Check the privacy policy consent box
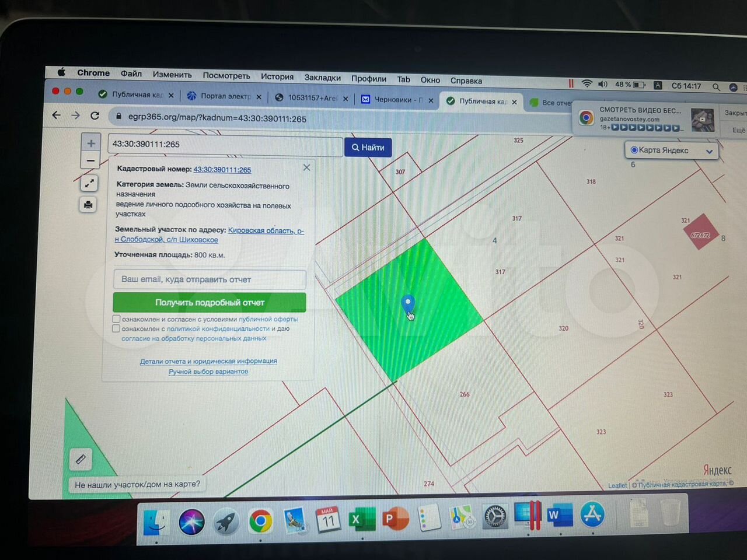The image size is (747, 560). click(116, 328)
